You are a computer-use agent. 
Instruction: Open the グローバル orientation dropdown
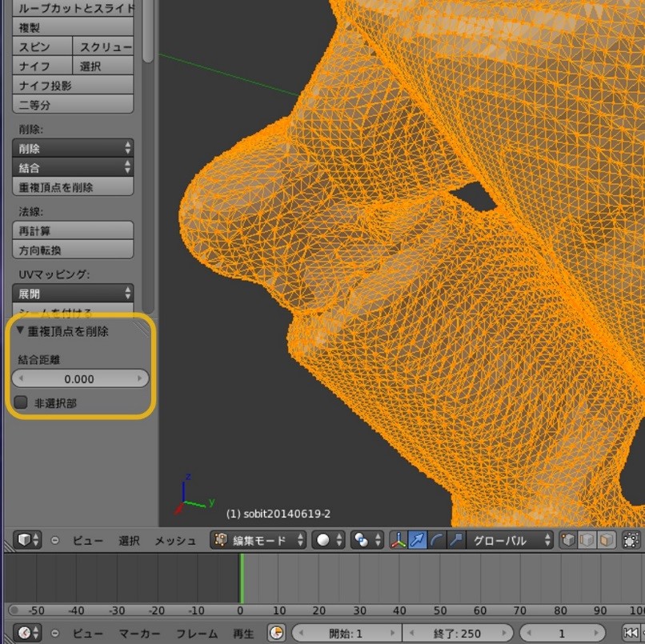click(510, 540)
